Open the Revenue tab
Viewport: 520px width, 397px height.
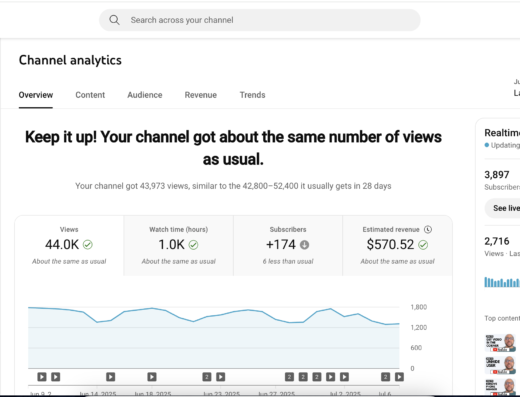(x=201, y=95)
